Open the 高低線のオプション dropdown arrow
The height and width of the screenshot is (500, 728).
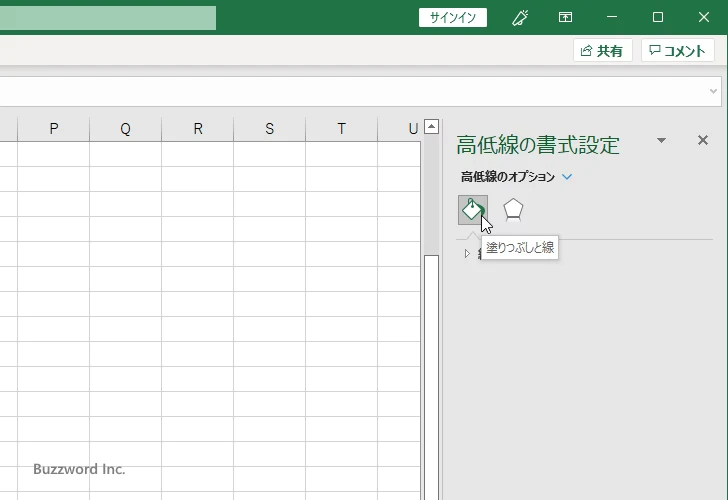pyautogui.click(x=567, y=177)
